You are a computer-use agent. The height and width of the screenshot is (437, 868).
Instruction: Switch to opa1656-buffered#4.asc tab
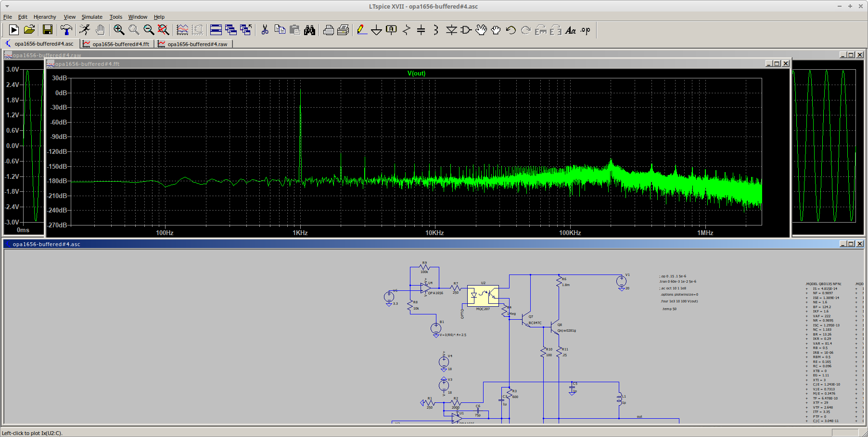(x=40, y=44)
